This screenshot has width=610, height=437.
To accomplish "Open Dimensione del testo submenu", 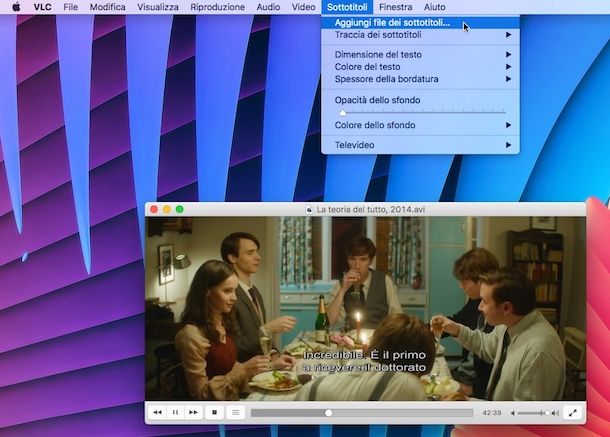I will 420,54.
